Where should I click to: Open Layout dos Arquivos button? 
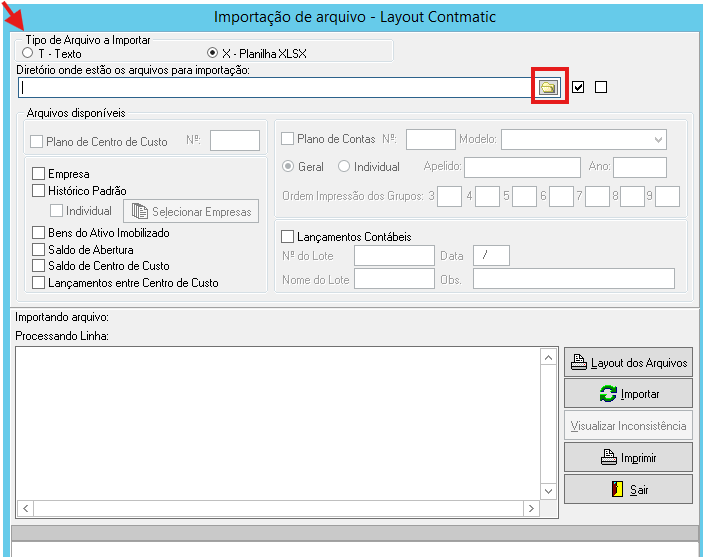[x=628, y=362]
